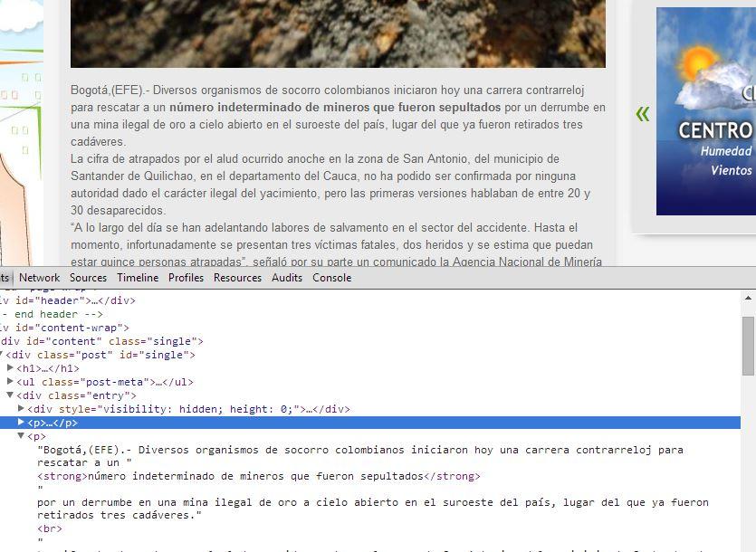Screen dimensions: 756x552
Task: Collapse the div class="entry" node
Action: (10, 395)
